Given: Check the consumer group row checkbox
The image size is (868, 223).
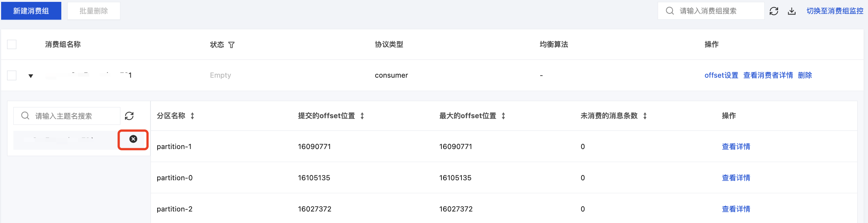Looking at the screenshot, I should (x=12, y=75).
